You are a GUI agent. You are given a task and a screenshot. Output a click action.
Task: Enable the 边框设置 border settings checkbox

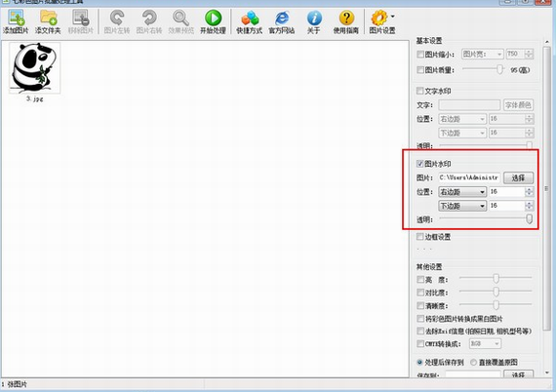[x=419, y=236]
